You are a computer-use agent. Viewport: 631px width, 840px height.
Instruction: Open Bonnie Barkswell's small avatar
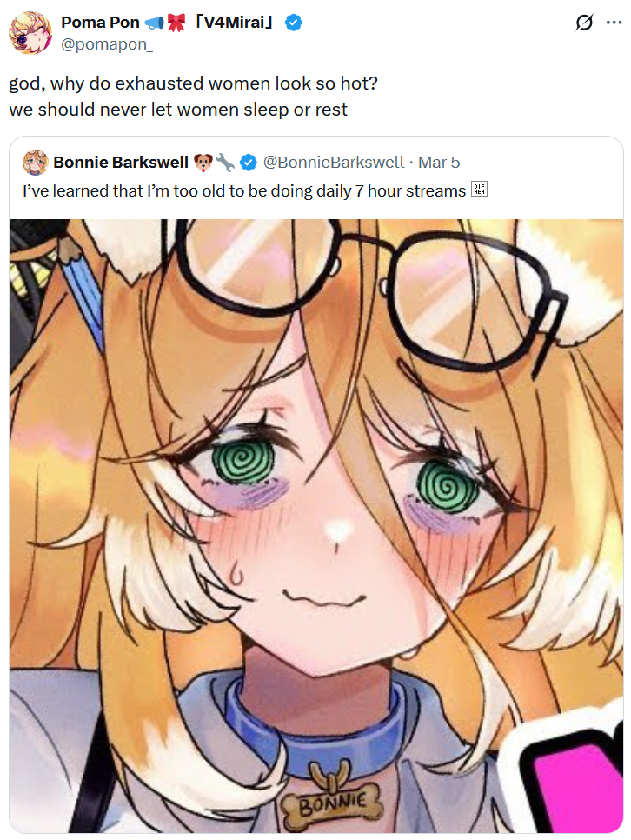[36, 163]
